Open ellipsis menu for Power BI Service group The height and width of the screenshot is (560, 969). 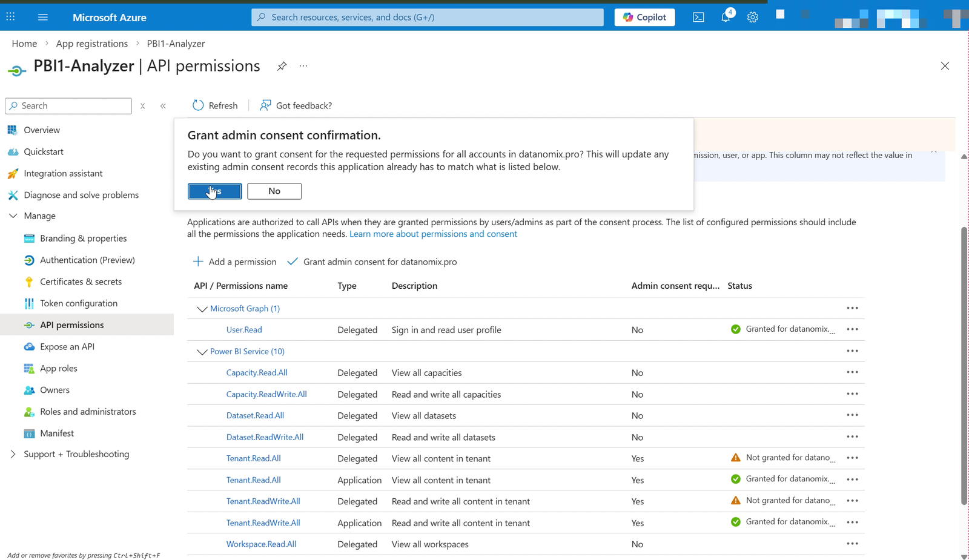click(x=852, y=351)
